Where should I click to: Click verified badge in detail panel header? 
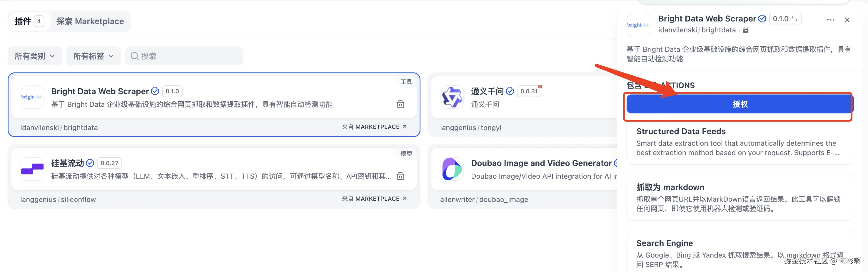point(762,19)
